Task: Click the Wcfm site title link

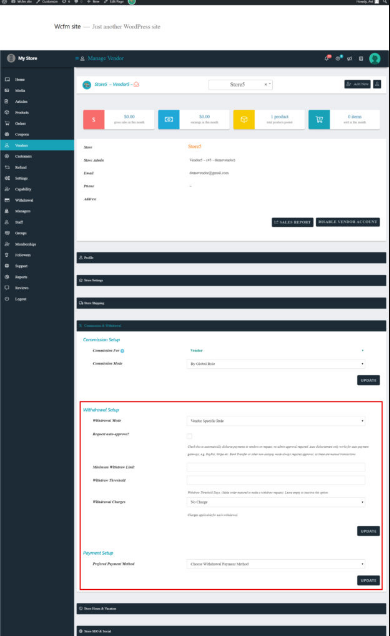Action: point(67,26)
